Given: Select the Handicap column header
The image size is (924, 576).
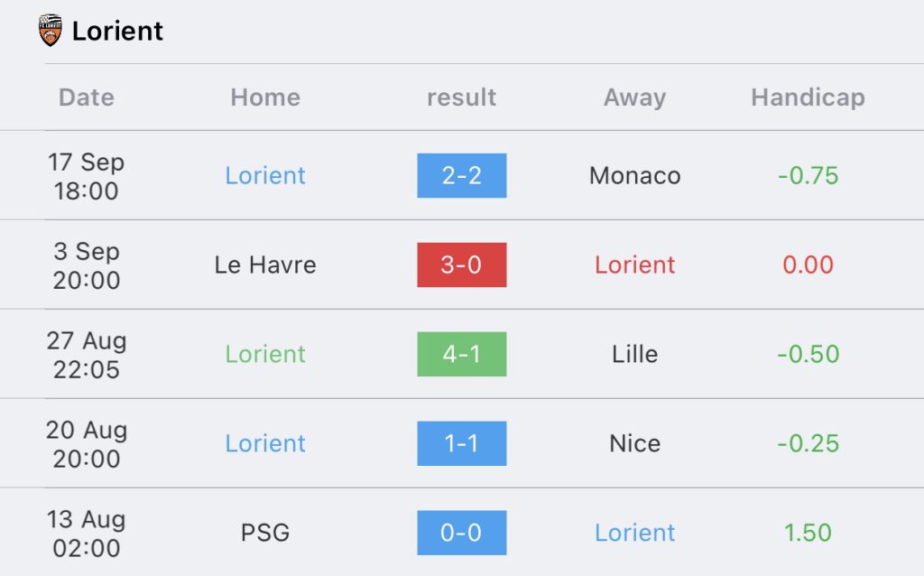Looking at the screenshot, I should 808,98.
